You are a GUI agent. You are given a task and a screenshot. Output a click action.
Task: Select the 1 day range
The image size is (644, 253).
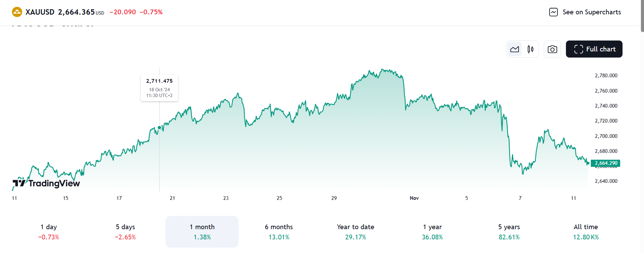click(49, 232)
